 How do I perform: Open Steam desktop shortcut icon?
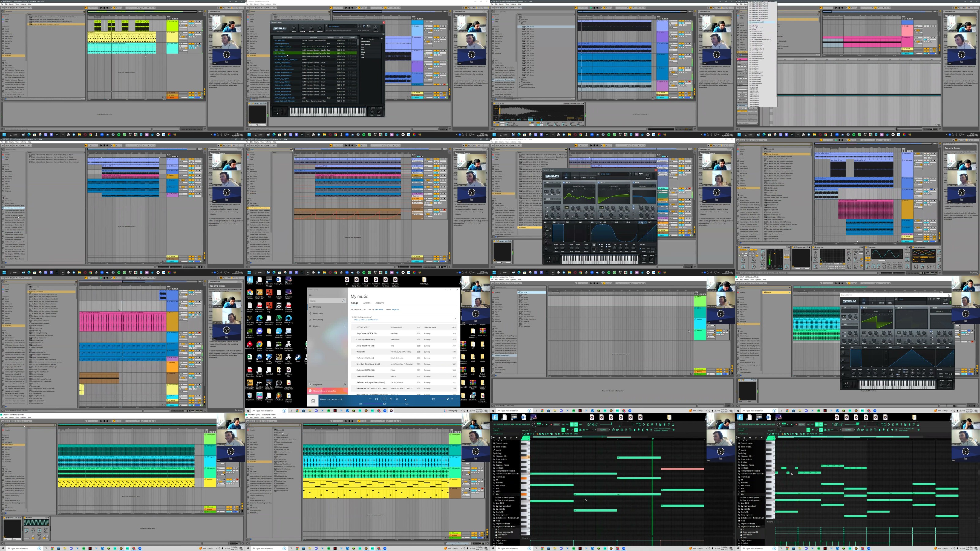pos(299,357)
